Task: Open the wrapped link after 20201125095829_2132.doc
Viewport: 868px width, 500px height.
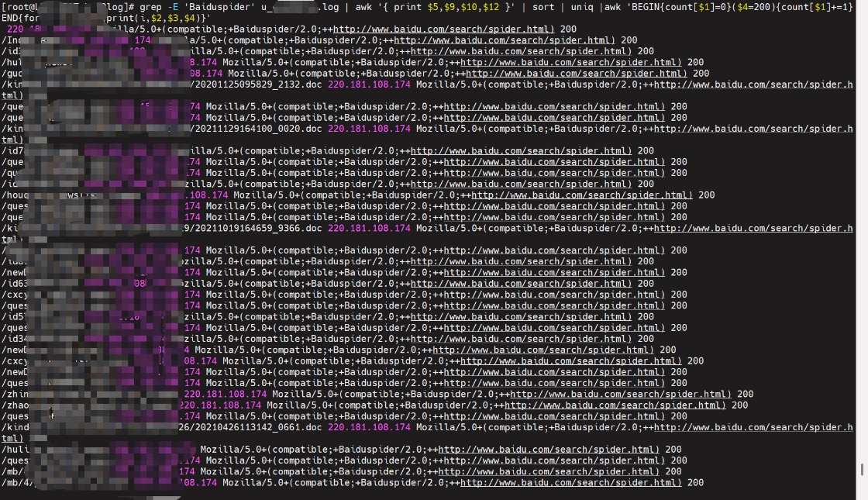Action: (x=753, y=84)
